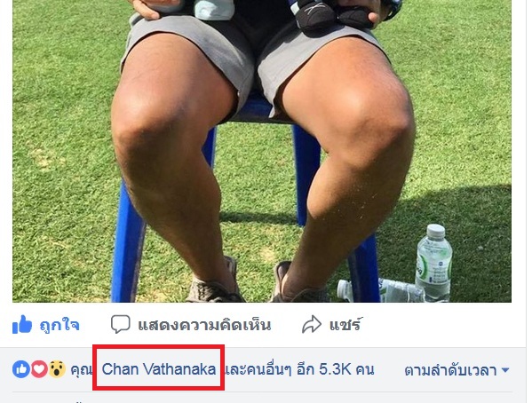Click the ถูกใจ like label
Image resolution: width=532 pixels, height=403 pixels.
coord(60,325)
